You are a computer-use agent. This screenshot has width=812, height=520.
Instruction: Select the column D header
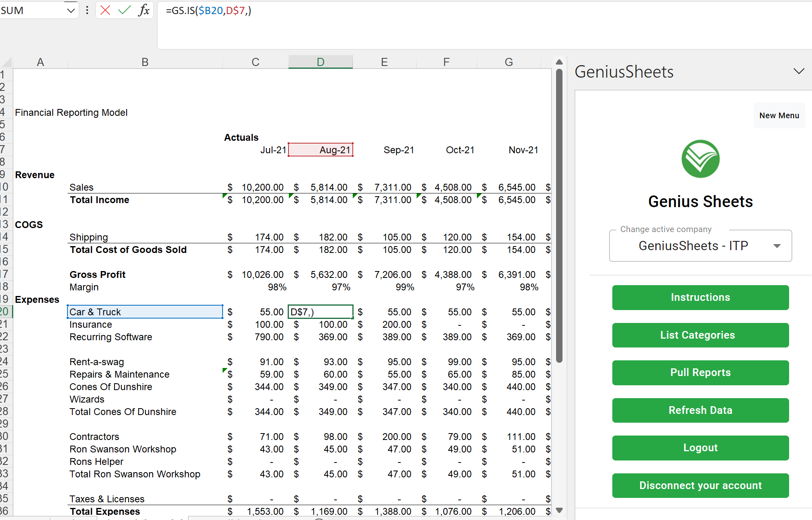pyautogui.click(x=320, y=62)
